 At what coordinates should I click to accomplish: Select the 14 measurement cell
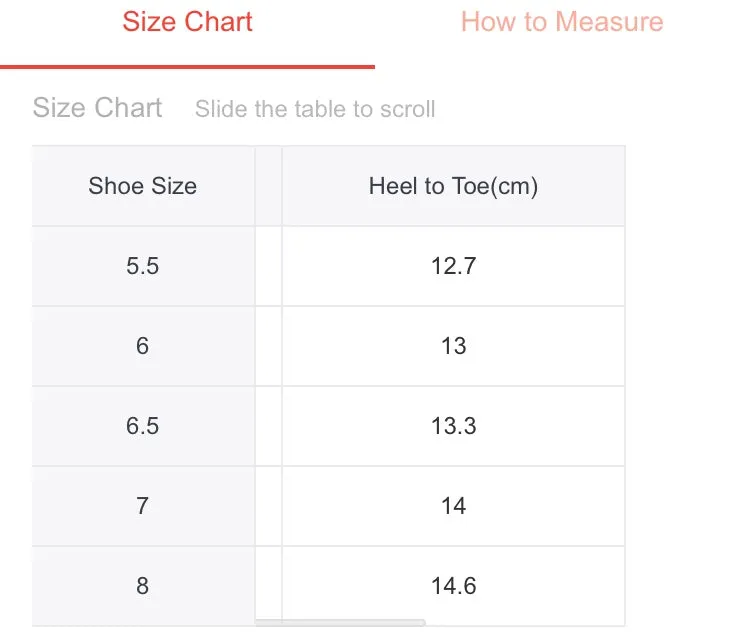pyautogui.click(x=453, y=506)
